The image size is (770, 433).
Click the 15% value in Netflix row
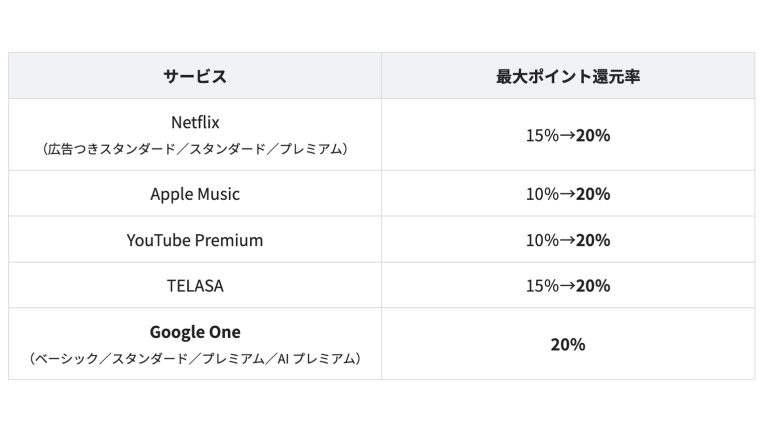[543, 135]
